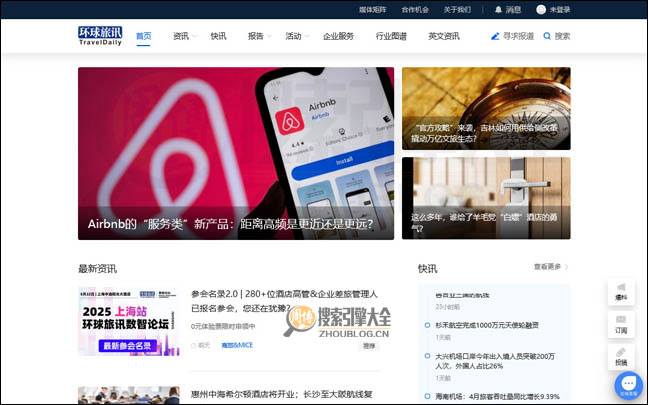Click the 合作机会 top bar link
Viewport: 648px width, 405px height.
(x=415, y=10)
